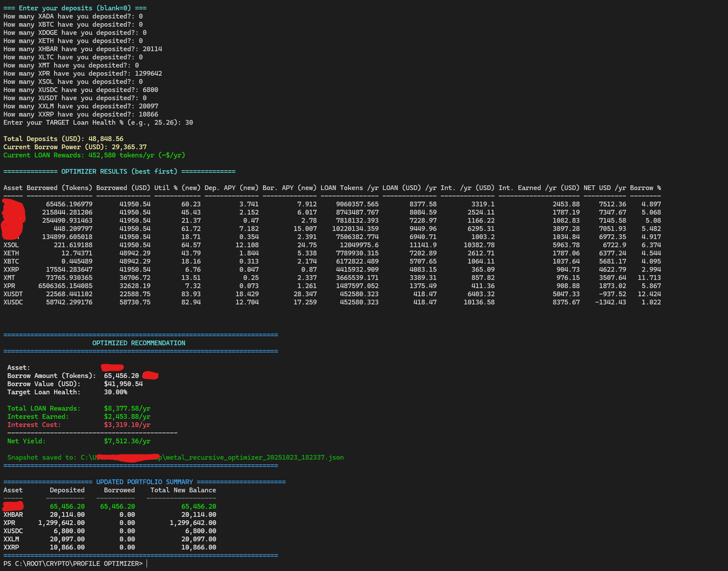Screen dimensions: 728x571
Task: Click the 'How many XLTC have you deposited' line
Action: (x=72, y=57)
